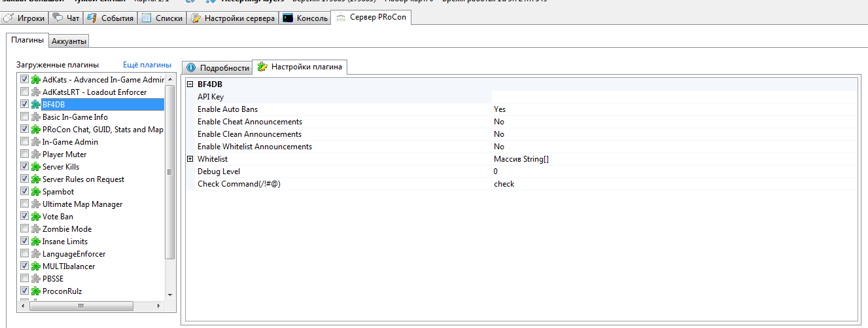Image resolution: width=868 pixels, height=328 pixels.
Task: Click the Check Command value field
Action: click(674, 184)
